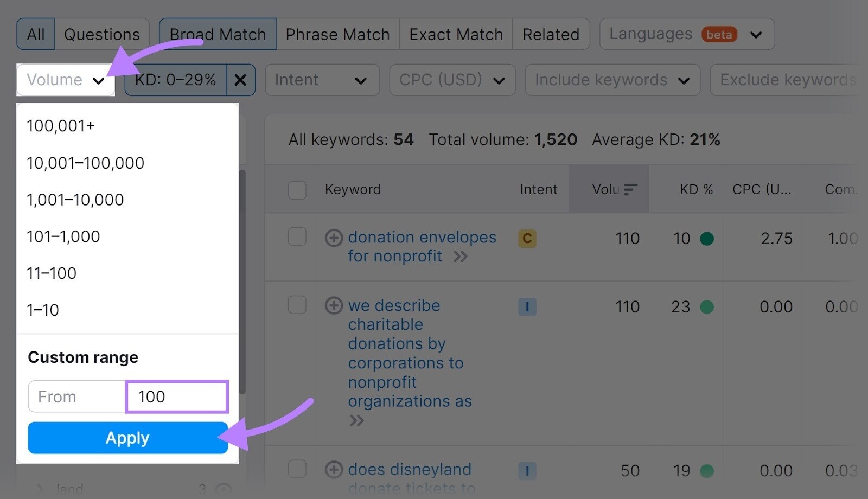Viewport: 868px width, 499px height.
Task: Check the "donation envelopes for nonprofit" row checkbox
Action: [297, 238]
